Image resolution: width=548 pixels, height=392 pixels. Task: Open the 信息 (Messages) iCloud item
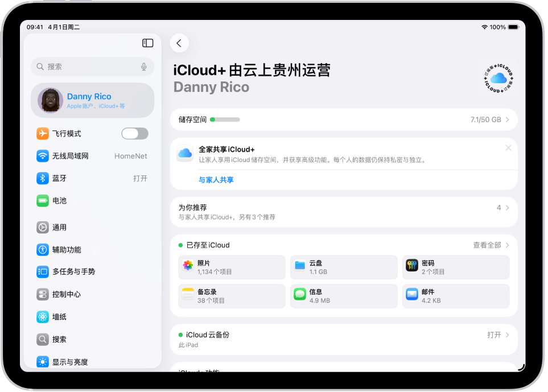click(x=343, y=295)
